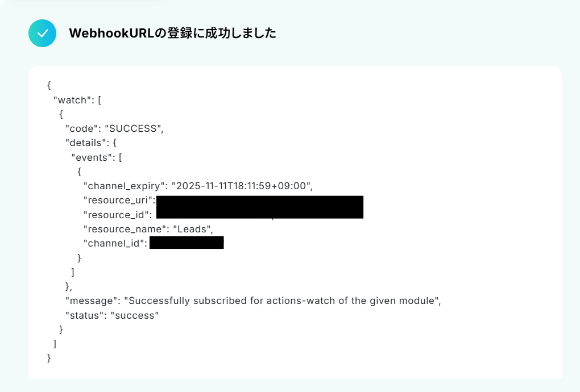Select the "code": "SUCCESS" line

point(114,128)
